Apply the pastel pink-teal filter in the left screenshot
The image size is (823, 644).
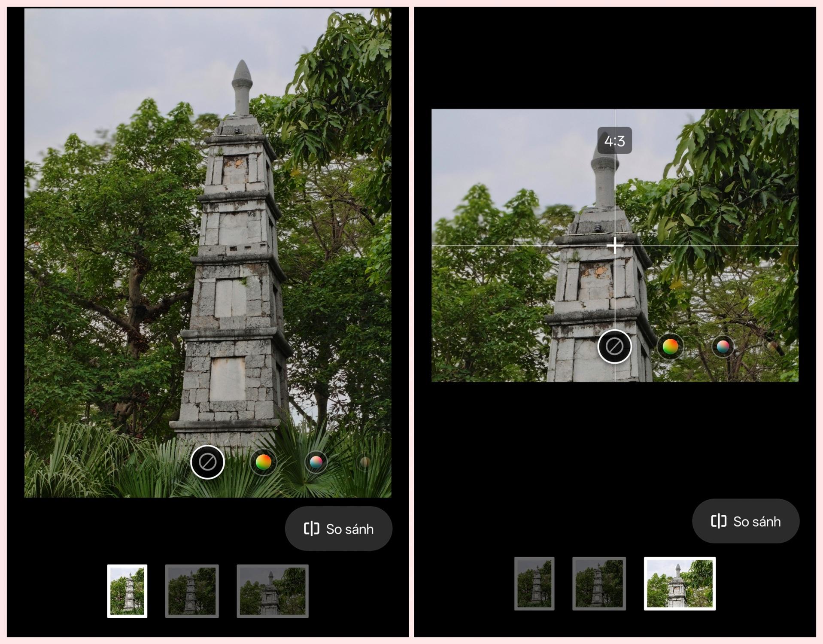pyautogui.click(x=316, y=462)
